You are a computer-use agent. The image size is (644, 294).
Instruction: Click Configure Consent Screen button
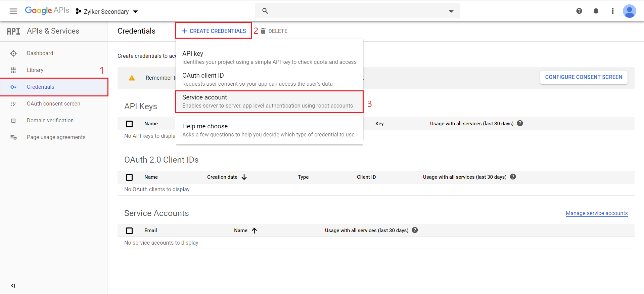583,77
